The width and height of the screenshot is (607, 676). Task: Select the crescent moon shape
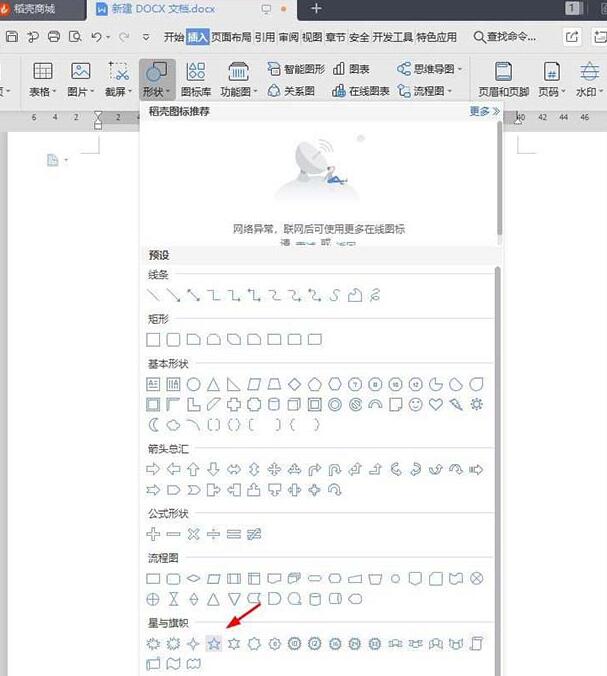tap(154, 425)
